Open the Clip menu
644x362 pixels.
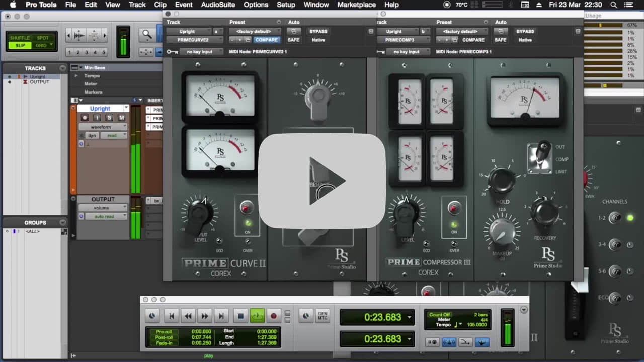tap(160, 5)
